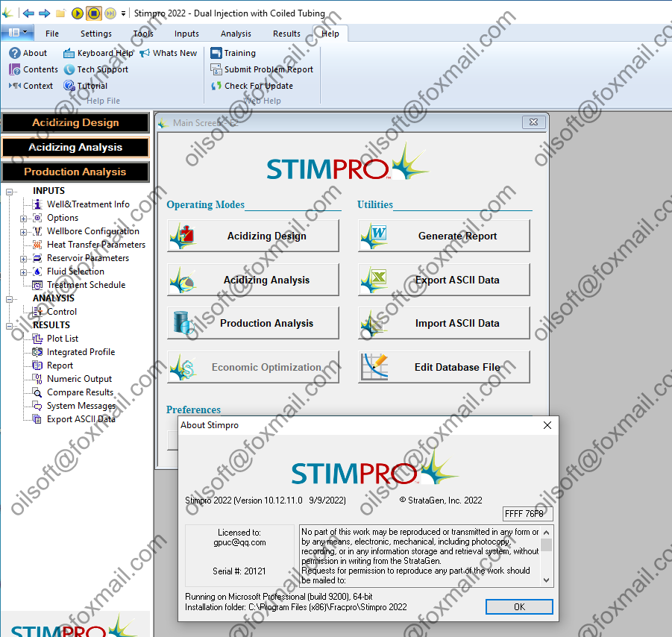The height and width of the screenshot is (637, 672).
Task: Open the folder icon in the quick access toolbar
Action: click(60, 13)
